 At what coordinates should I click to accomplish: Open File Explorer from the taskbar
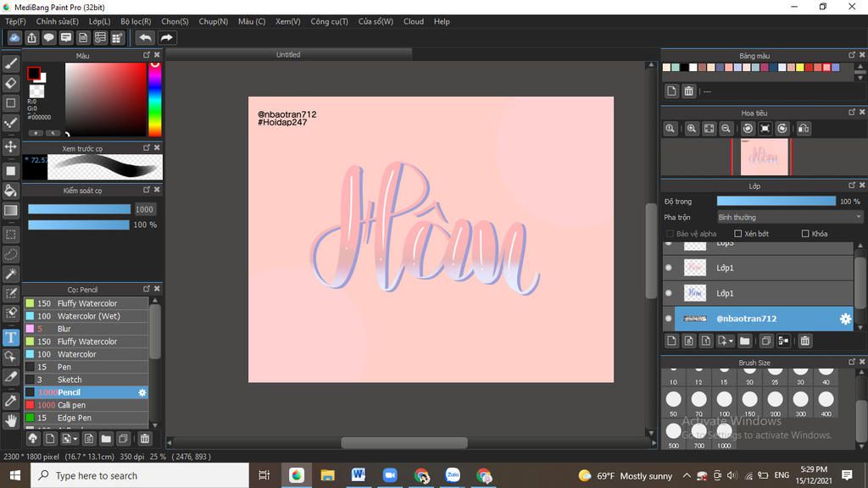(328, 475)
